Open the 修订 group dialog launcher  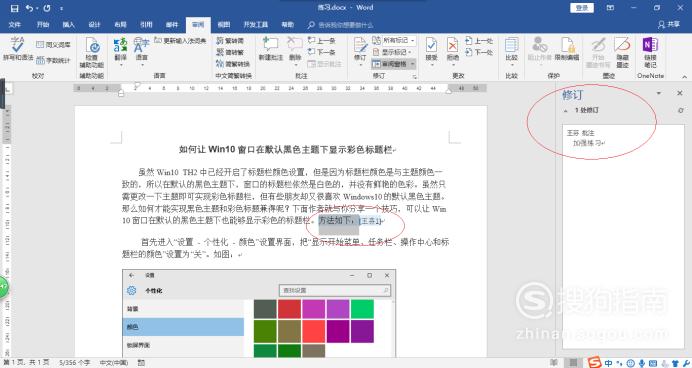pos(414,77)
